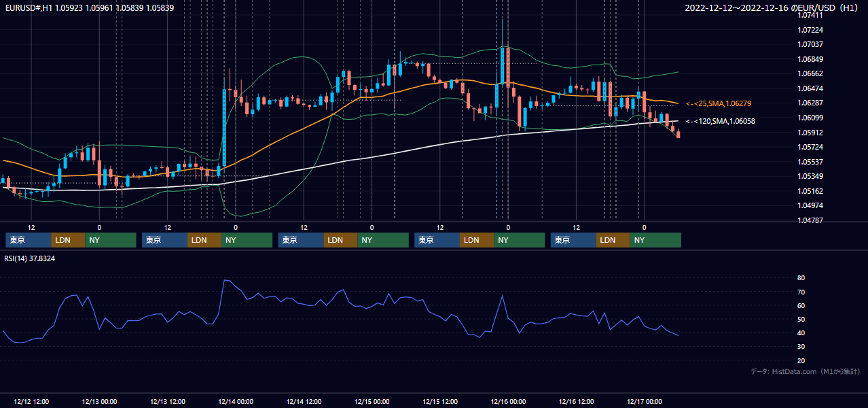Screen dimensions: 868x408
Task: Click the RSI scale value 70
Action: click(801, 292)
